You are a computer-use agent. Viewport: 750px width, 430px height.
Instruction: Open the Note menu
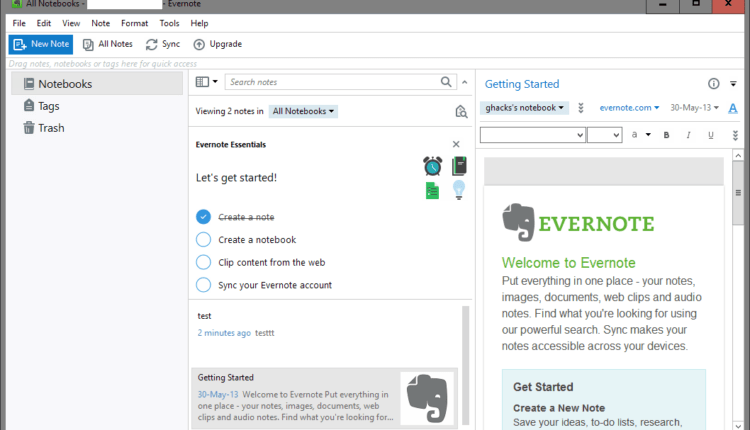(100, 23)
